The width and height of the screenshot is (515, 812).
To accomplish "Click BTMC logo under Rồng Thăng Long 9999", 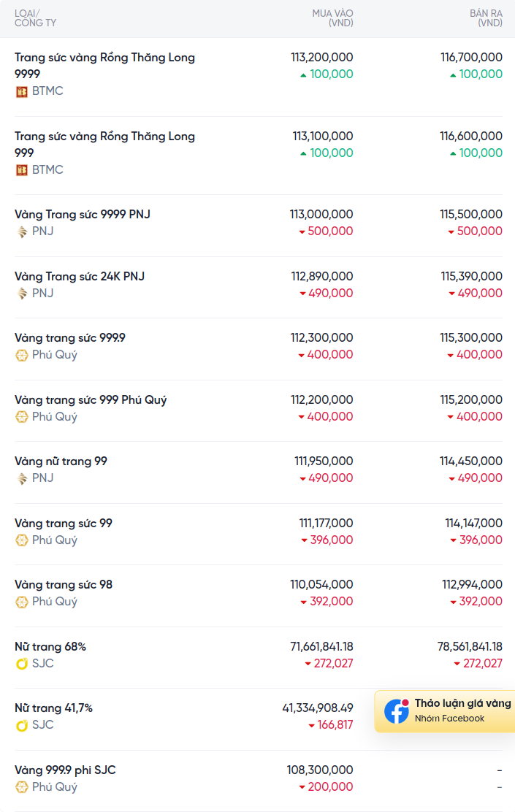I will 22,92.
